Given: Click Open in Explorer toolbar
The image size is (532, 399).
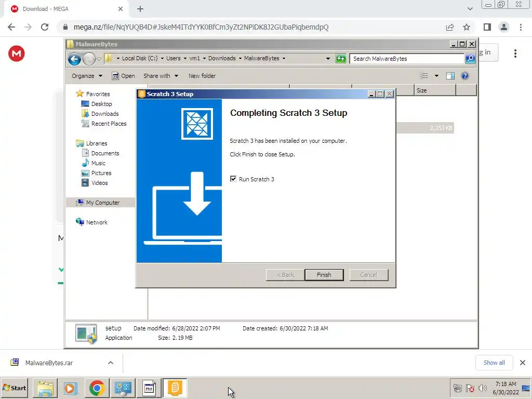Looking at the screenshot, I should click(123, 76).
